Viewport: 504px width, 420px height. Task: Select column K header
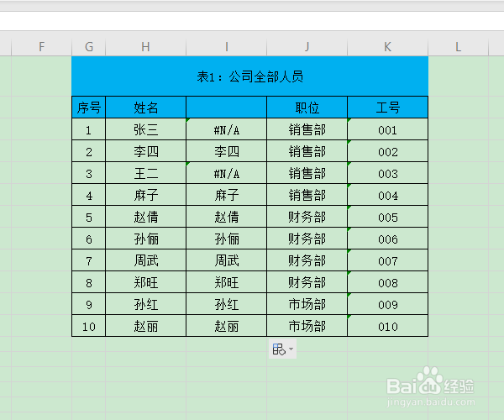[x=387, y=47]
